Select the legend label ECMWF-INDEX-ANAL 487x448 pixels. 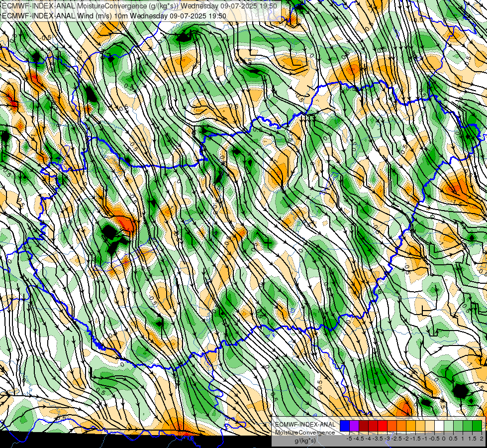tap(305, 425)
